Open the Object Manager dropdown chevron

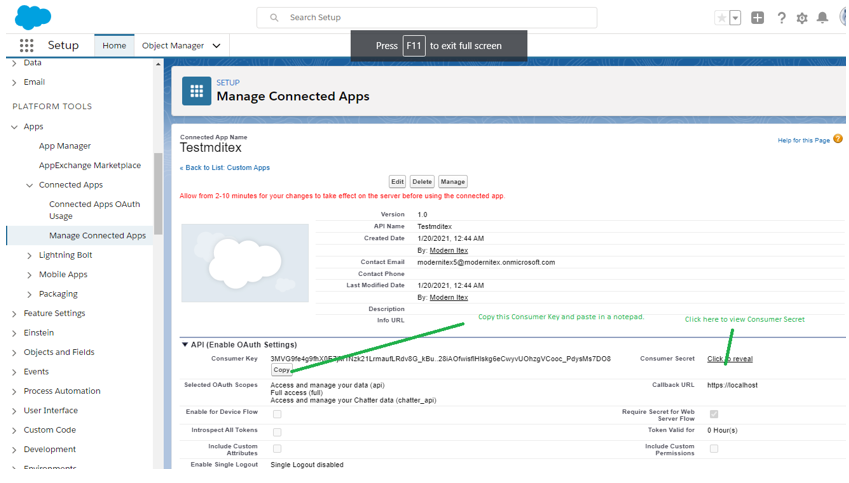(217, 45)
